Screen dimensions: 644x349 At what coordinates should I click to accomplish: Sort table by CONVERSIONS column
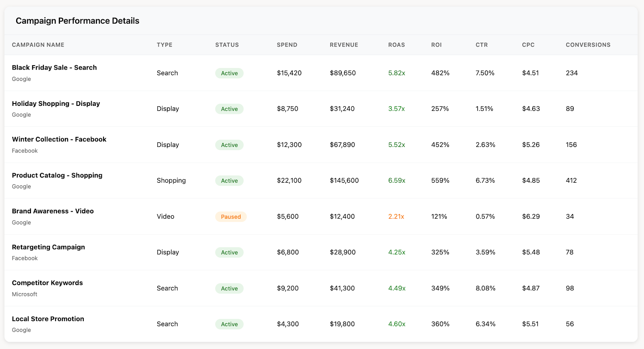point(588,45)
